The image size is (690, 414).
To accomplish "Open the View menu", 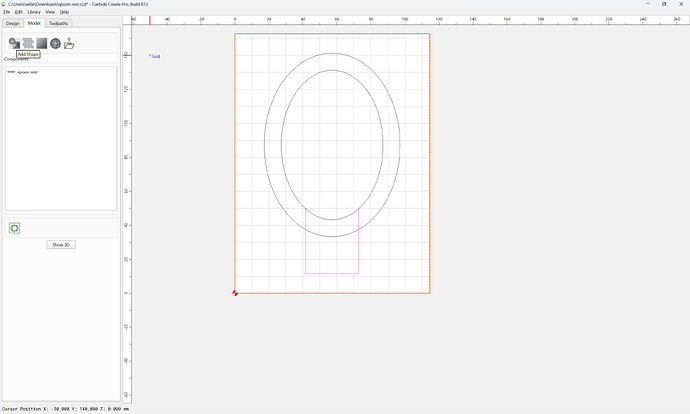I will pyautogui.click(x=50, y=12).
